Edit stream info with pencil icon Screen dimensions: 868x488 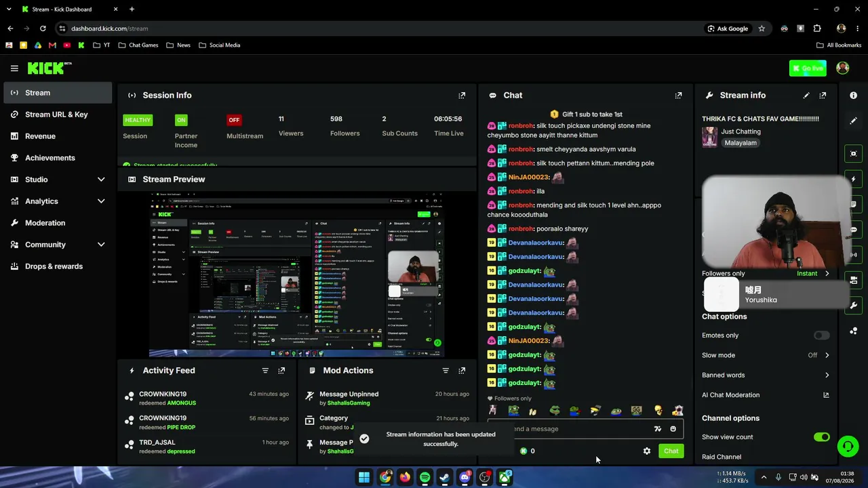806,96
